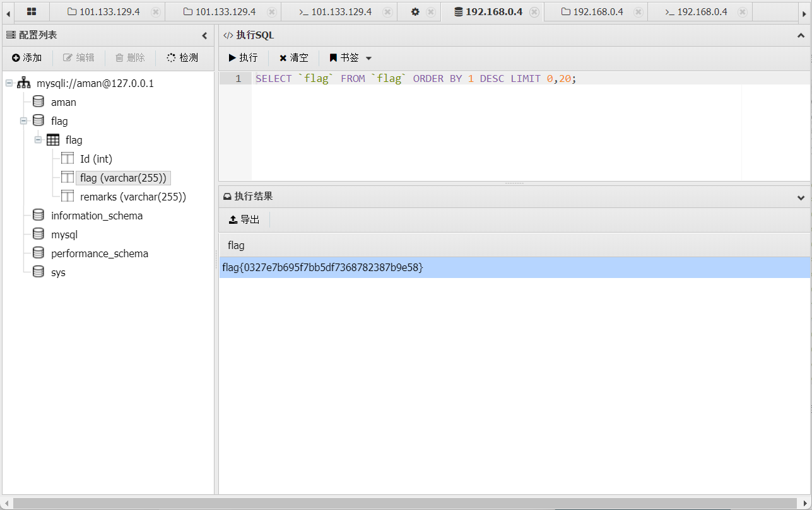This screenshot has width=812, height=510.
Task: Export results using 导出 button
Action: pyautogui.click(x=244, y=219)
